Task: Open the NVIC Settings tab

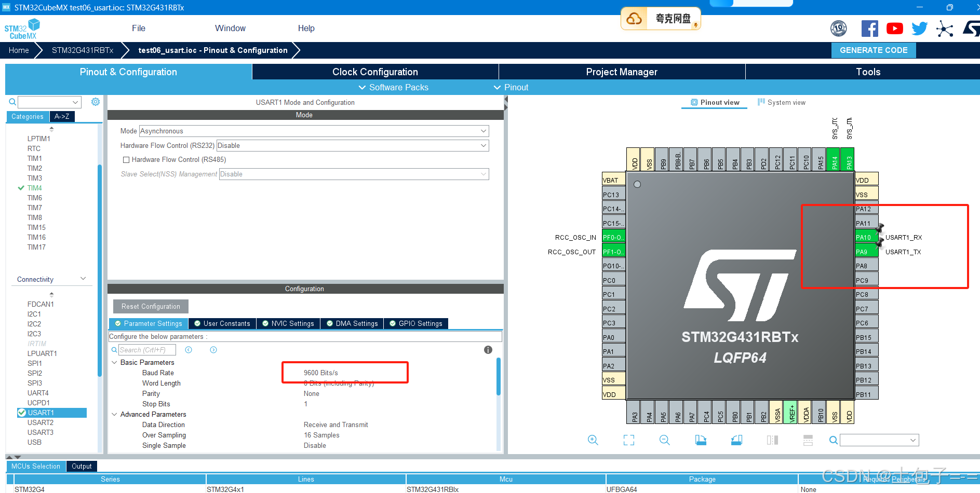Action: pos(288,323)
